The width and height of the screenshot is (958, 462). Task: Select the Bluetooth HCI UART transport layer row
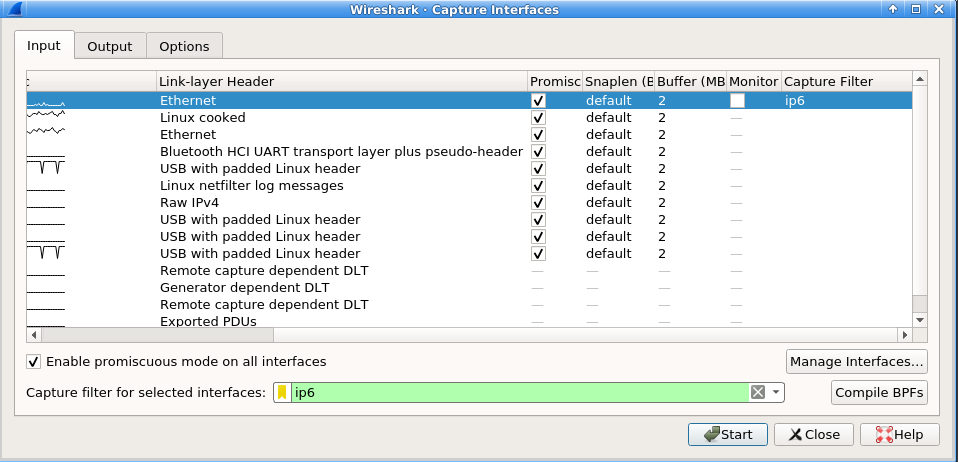(469, 152)
